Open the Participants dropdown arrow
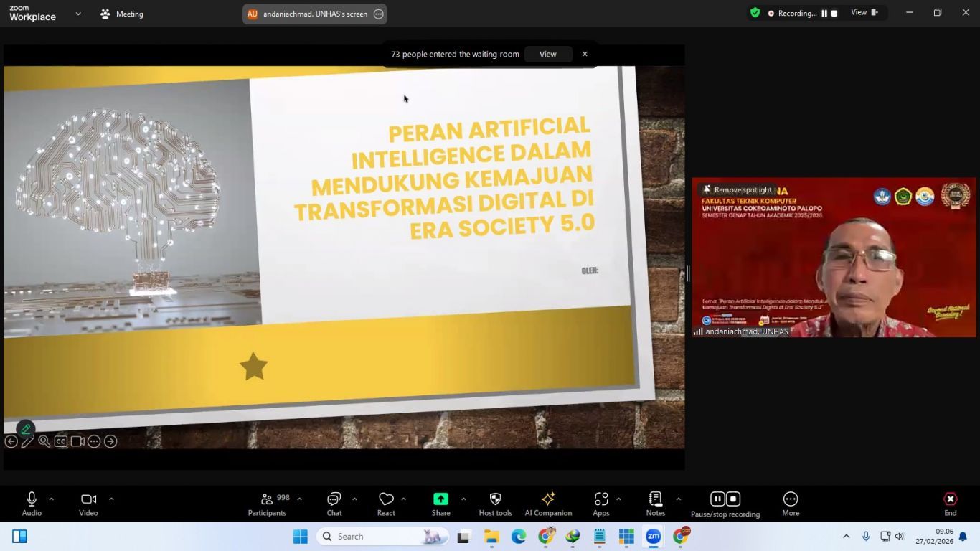The height and width of the screenshot is (551, 980). (298, 497)
